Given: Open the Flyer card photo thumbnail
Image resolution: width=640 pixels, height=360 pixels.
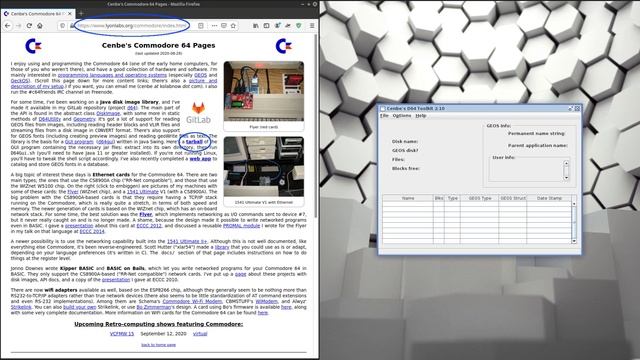Looking at the screenshot, I should [x=264, y=91].
